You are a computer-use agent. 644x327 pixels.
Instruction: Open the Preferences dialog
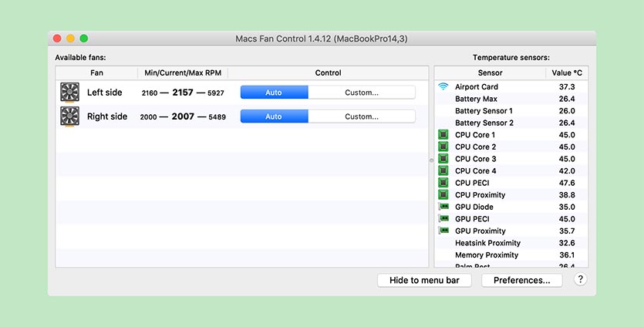(522, 280)
